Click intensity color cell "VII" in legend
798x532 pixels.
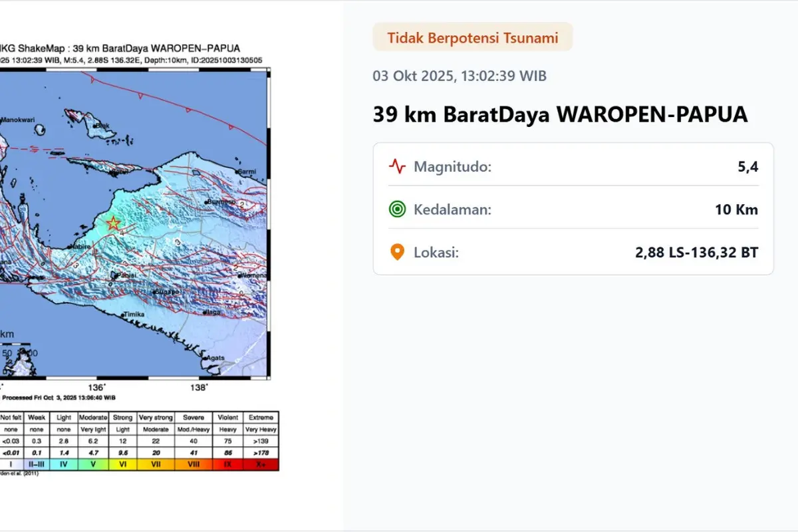click(155, 465)
